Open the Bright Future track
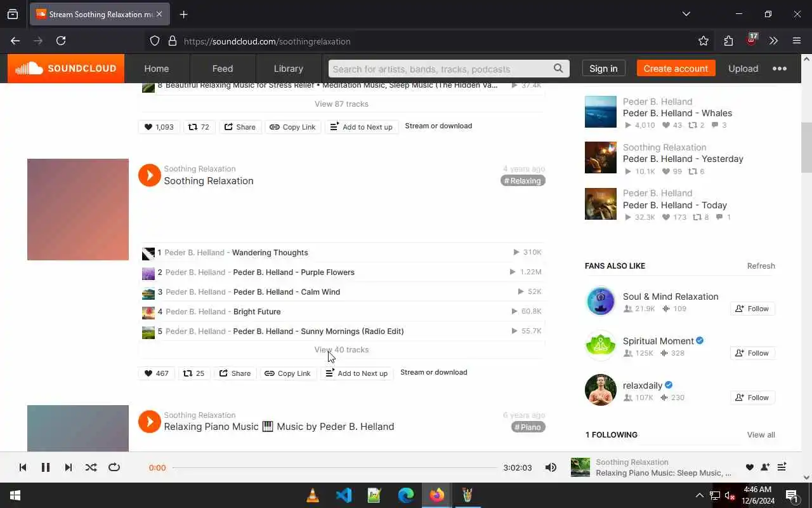Viewport: 812px width, 508px height. click(x=257, y=312)
